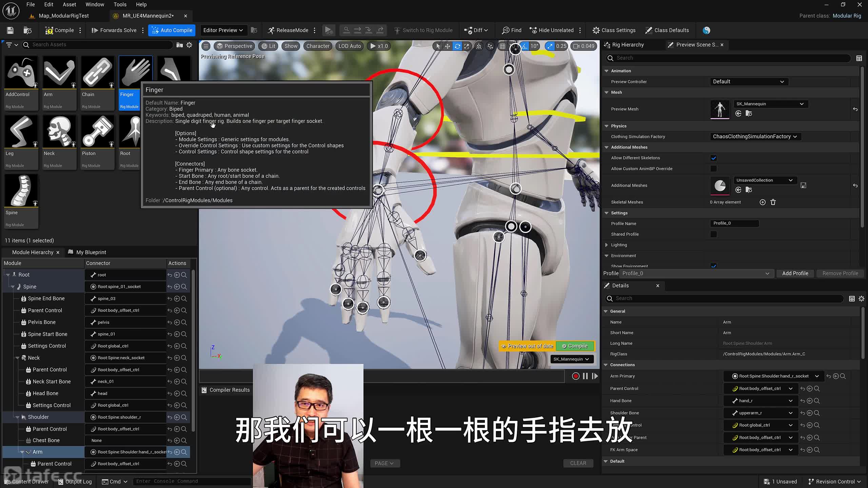Open the Asset menu
The image size is (868, 488).
[x=69, y=4]
